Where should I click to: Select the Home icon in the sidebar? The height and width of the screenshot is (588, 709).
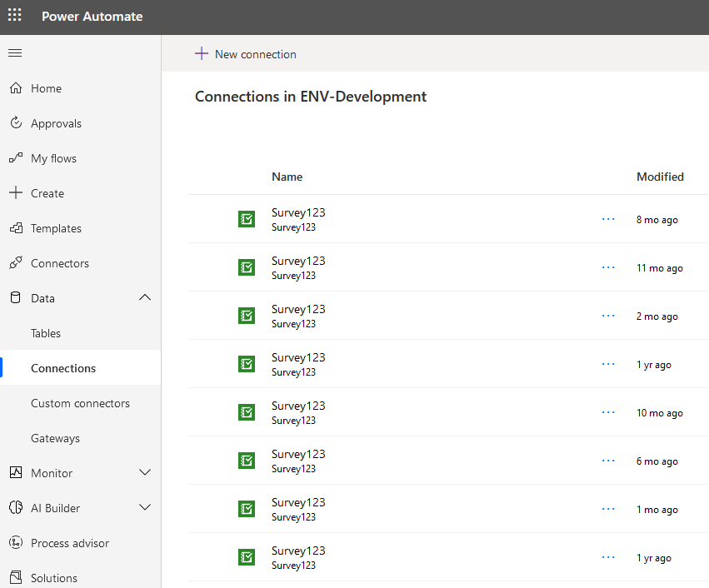(x=17, y=87)
